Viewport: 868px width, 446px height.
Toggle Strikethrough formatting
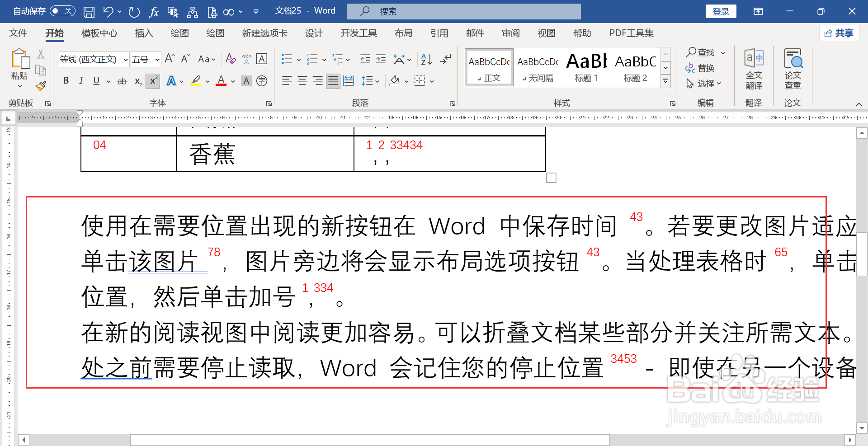point(122,81)
